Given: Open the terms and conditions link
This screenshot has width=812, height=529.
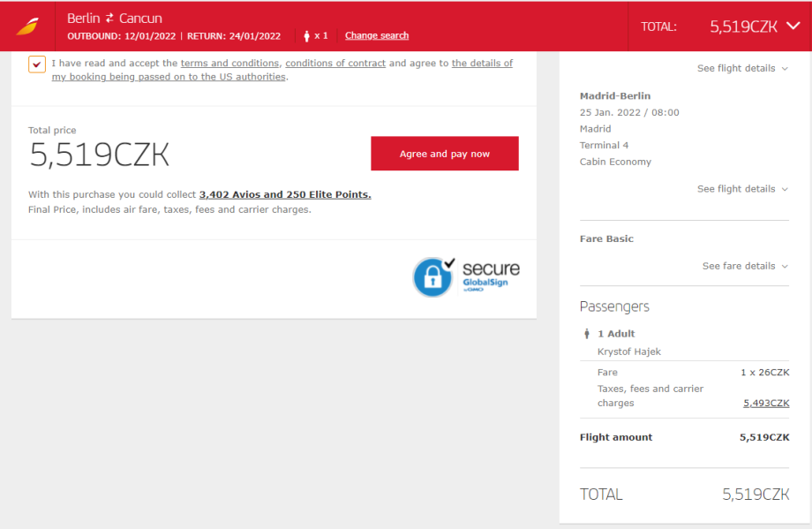Looking at the screenshot, I should [230, 64].
